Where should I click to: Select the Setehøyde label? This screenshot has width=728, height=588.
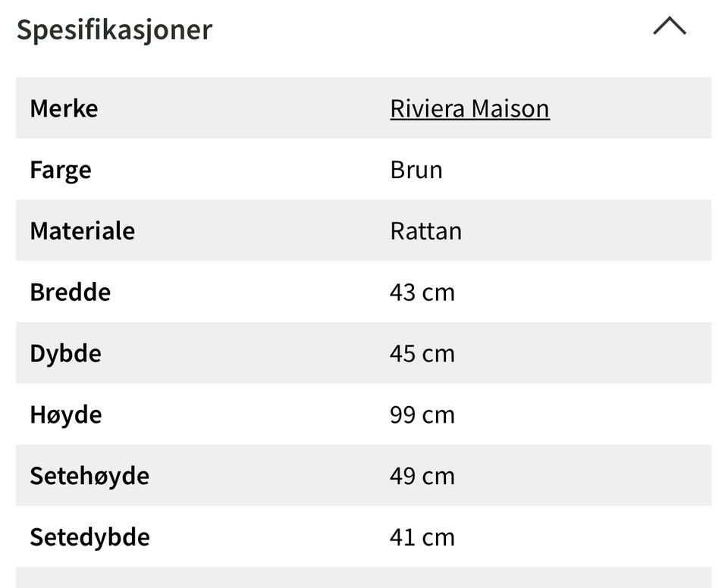coord(89,477)
